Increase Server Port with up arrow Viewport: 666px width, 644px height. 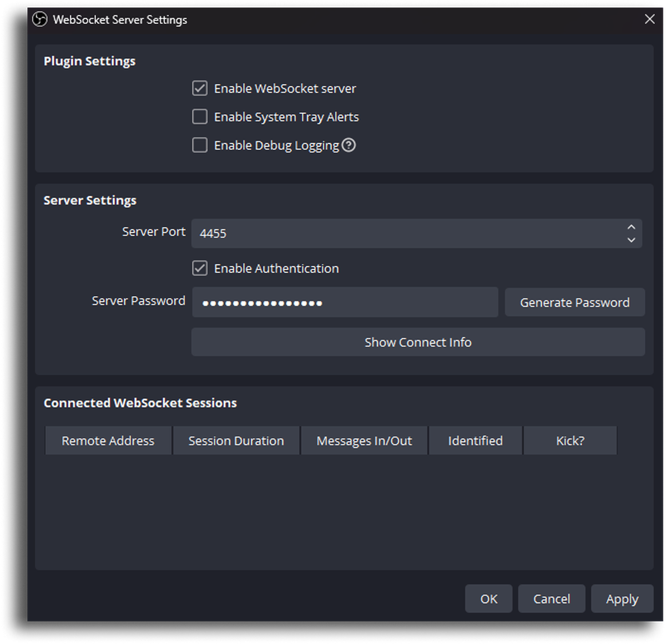631,227
